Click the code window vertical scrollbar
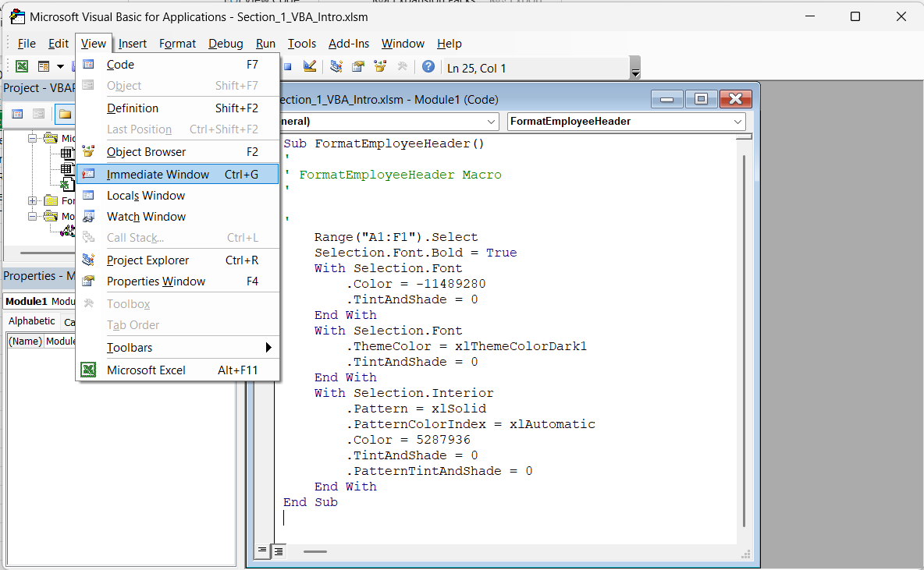The height and width of the screenshot is (570, 924). coord(745,340)
